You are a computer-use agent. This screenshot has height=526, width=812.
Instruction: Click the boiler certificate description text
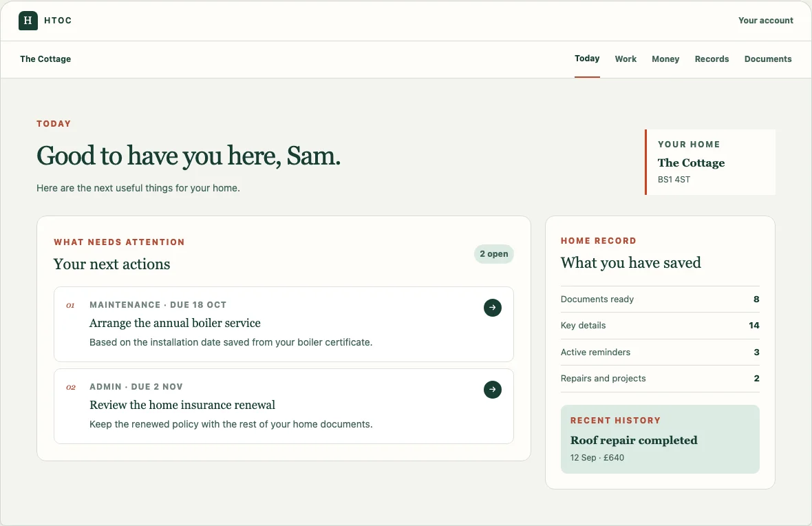231,342
